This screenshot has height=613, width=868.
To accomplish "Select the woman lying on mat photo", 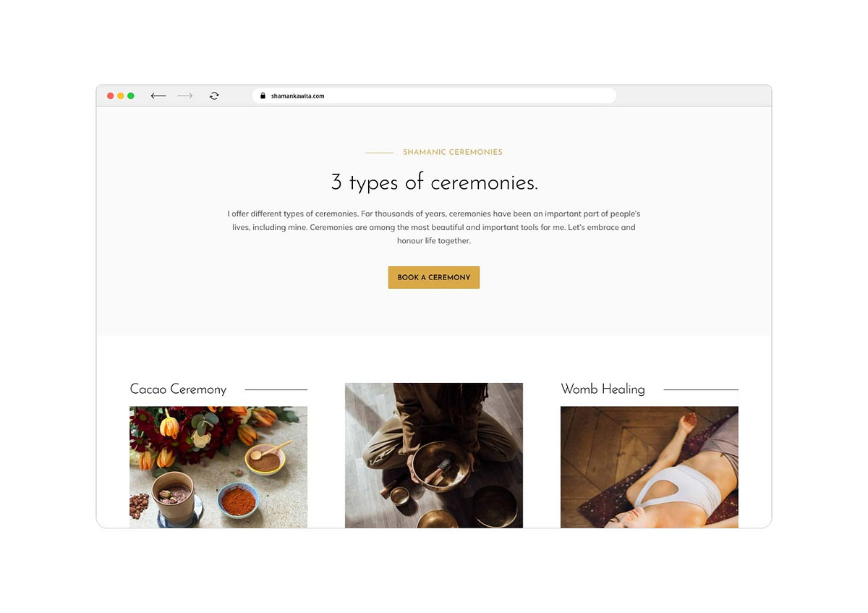I will [x=650, y=467].
